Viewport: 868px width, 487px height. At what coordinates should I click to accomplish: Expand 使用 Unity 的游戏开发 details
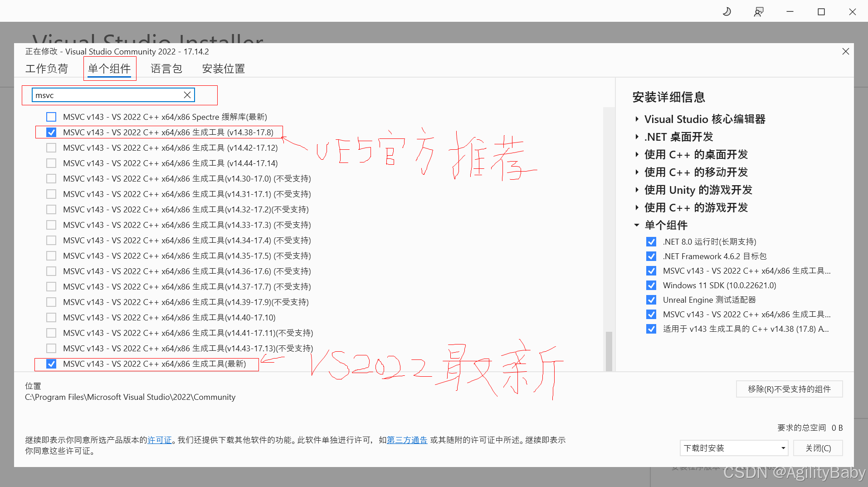[x=637, y=190]
